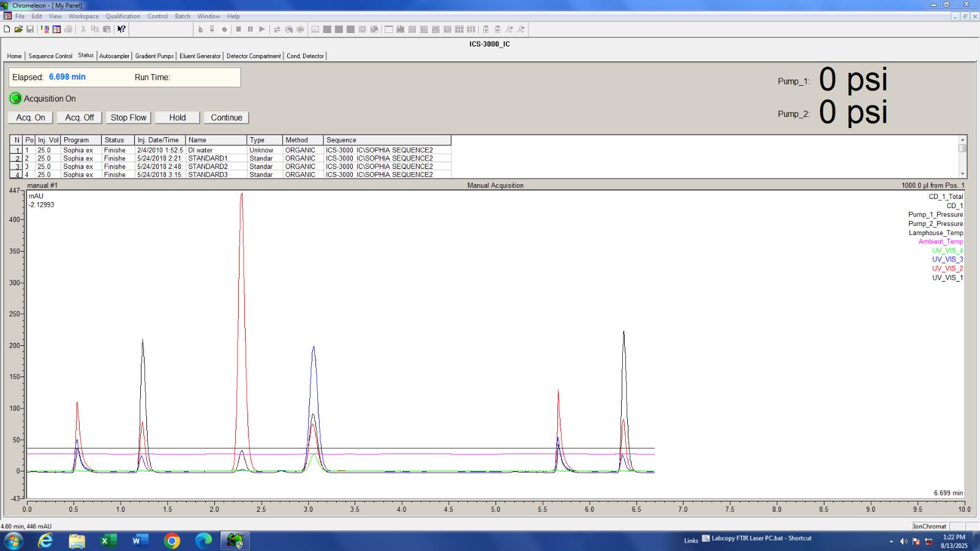980x551 pixels.
Task: Open the Batch menu
Action: pyautogui.click(x=183, y=17)
